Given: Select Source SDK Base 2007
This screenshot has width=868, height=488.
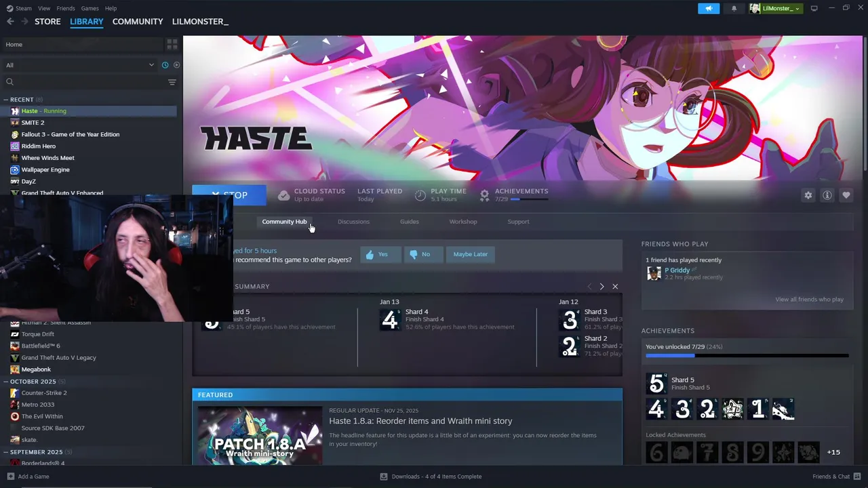Looking at the screenshot, I should (53, 428).
